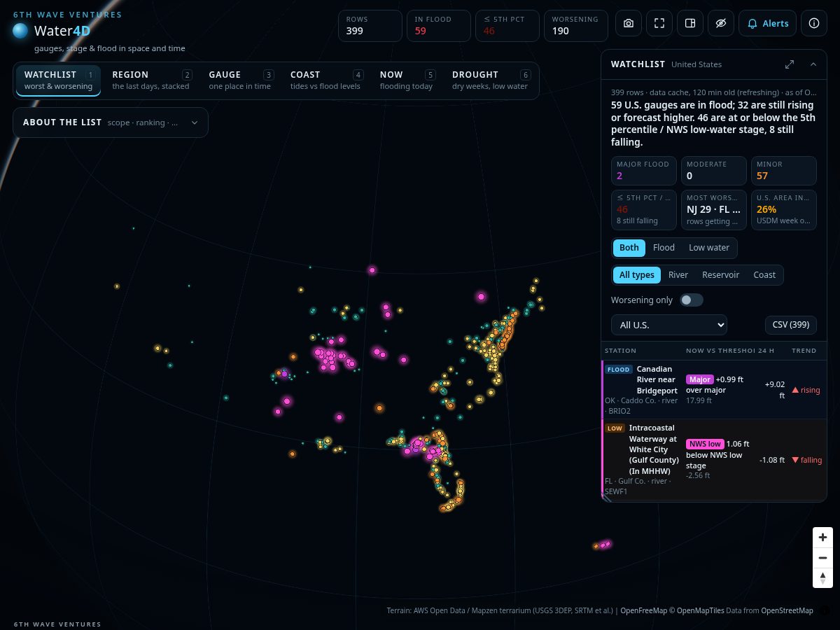The width and height of the screenshot is (840, 630).
Task: Filter watchlist to Flood only
Action: tap(664, 248)
